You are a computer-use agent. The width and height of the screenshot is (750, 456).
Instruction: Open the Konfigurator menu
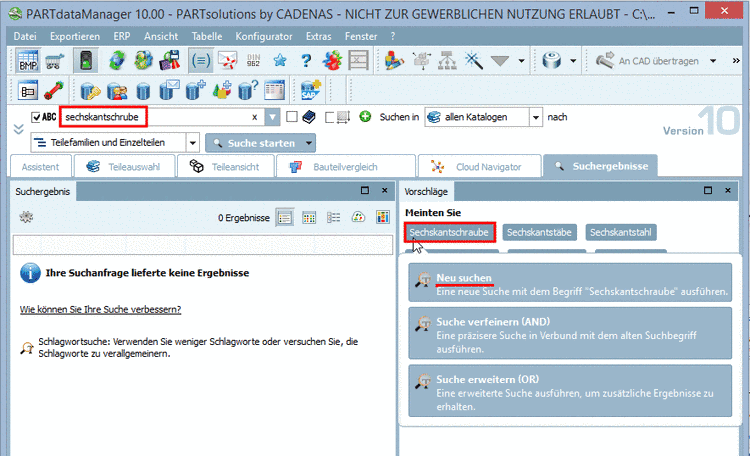point(264,36)
